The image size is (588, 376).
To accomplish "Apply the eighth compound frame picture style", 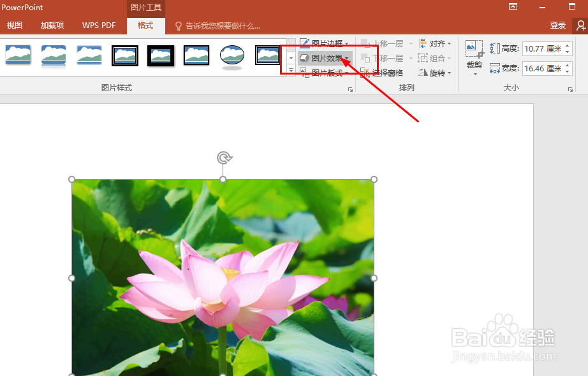I will pos(267,55).
